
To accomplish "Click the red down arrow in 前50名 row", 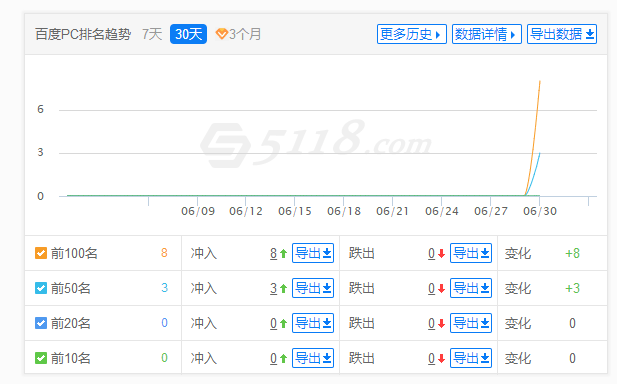I will (441, 289).
